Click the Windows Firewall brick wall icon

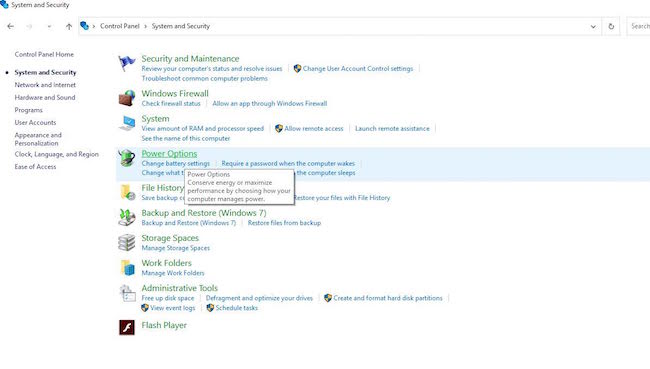pos(127,98)
